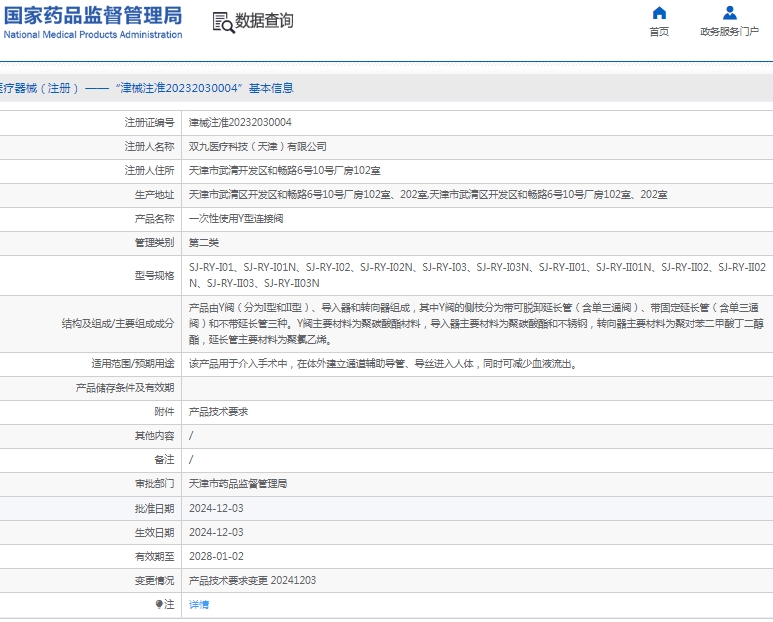773x622 pixels.
Task: Open the 详情 link in the 注 row
Action: tap(199, 604)
